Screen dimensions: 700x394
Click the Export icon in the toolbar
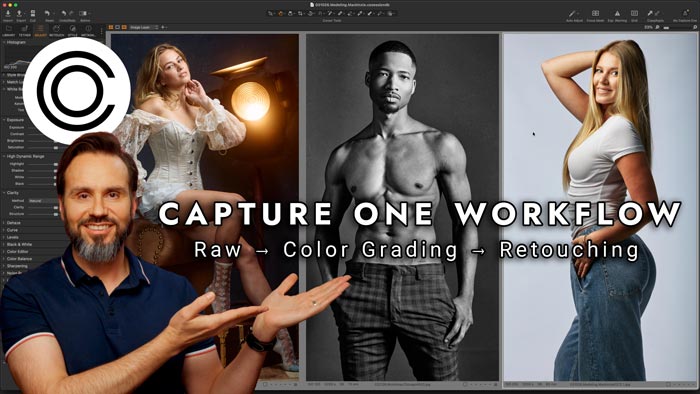click(x=19, y=13)
